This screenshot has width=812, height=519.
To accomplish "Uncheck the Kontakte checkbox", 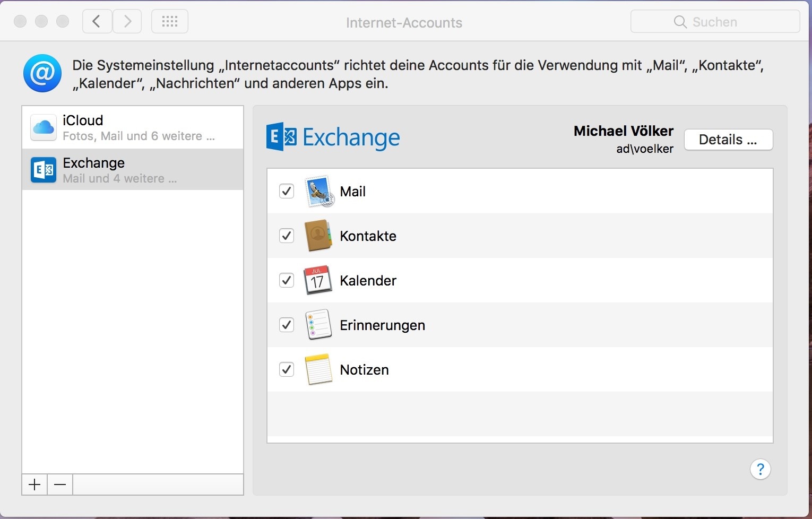I will 287,236.
